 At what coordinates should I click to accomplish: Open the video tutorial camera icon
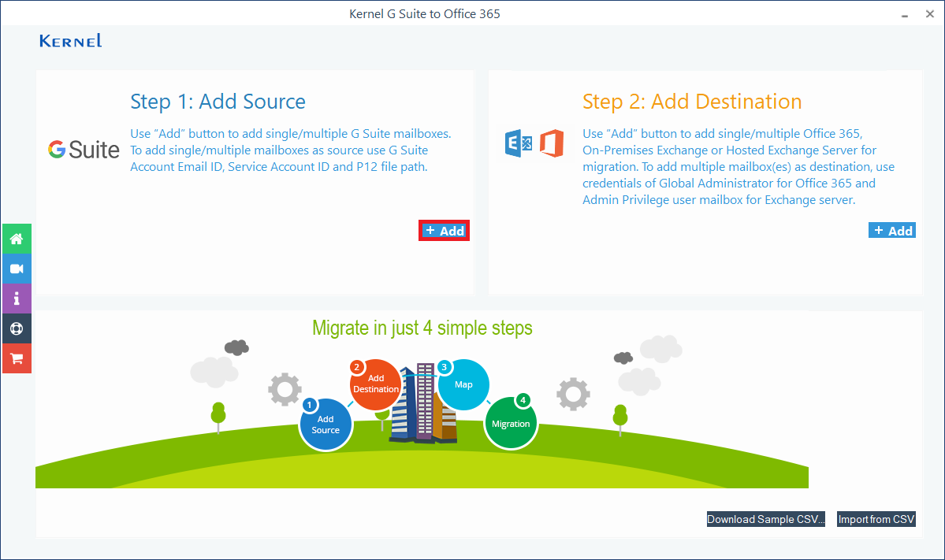coord(17,269)
